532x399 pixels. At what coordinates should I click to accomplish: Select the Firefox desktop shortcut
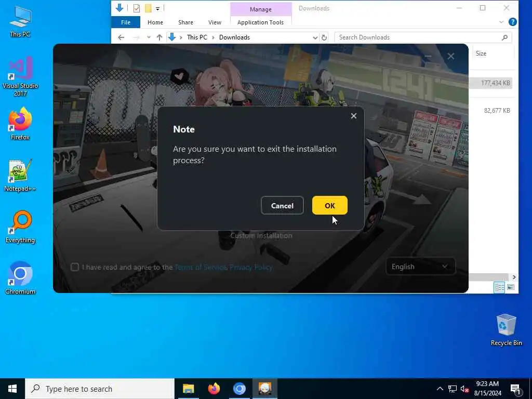pyautogui.click(x=20, y=124)
